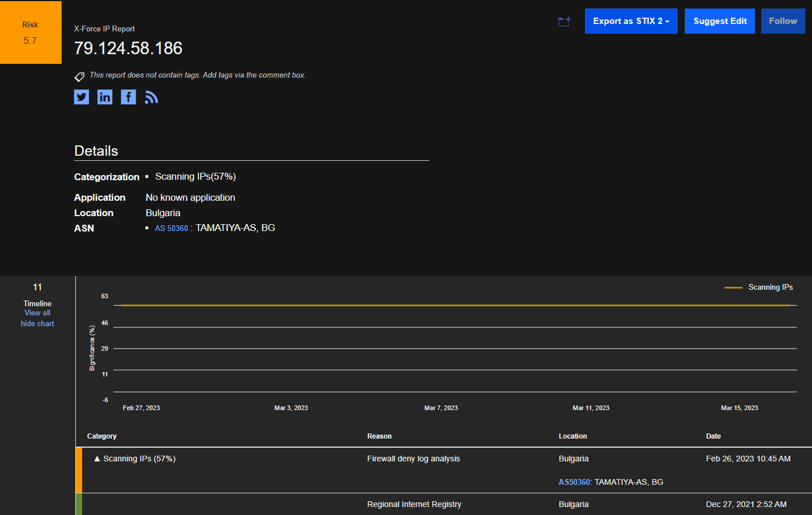Open Export as STIX 2 dropdown

coord(631,21)
